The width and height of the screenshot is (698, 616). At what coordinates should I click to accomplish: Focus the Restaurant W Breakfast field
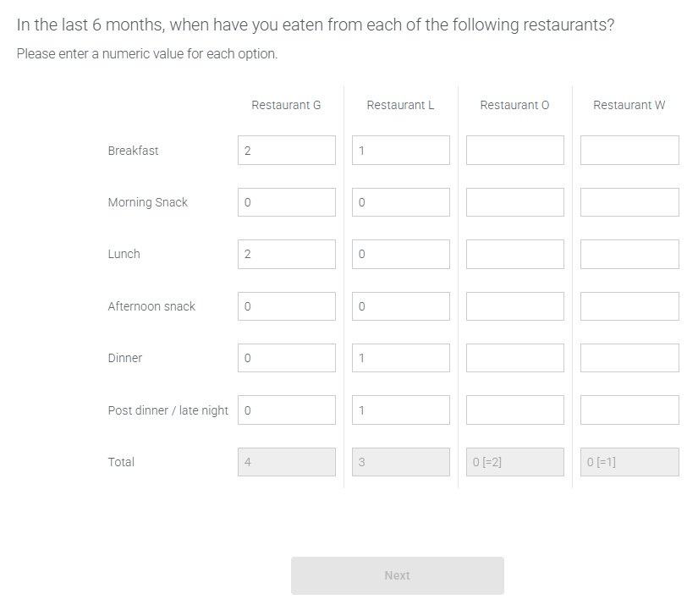(629, 151)
